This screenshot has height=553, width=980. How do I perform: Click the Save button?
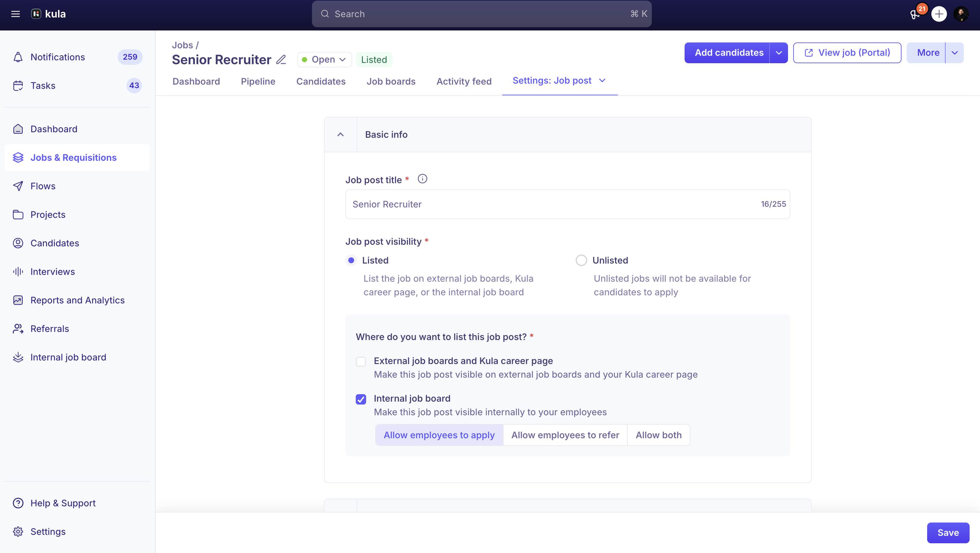pos(948,533)
